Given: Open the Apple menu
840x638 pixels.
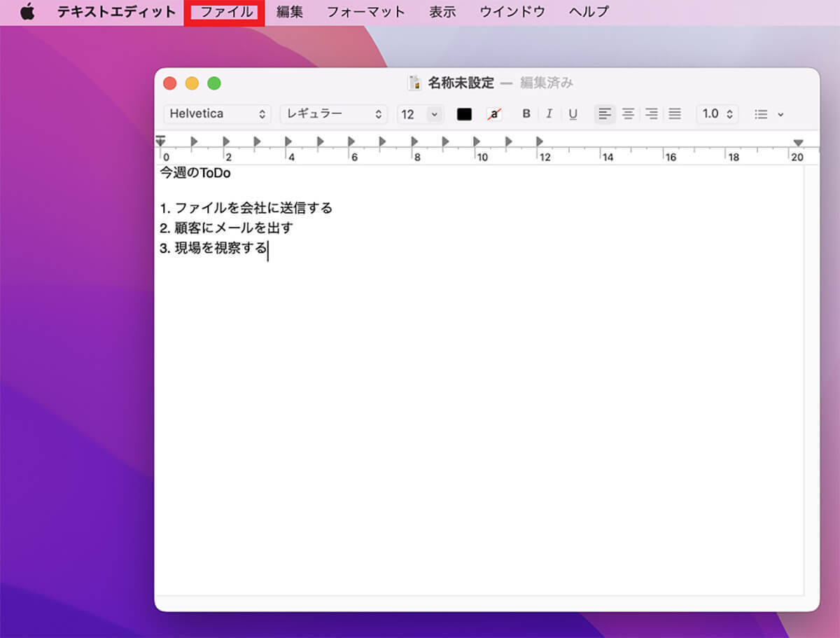Looking at the screenshot, I should tap(27, 12).
